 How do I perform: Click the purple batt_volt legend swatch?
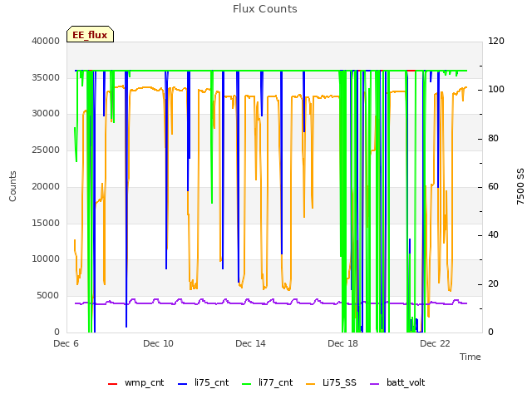click(374, 384)
